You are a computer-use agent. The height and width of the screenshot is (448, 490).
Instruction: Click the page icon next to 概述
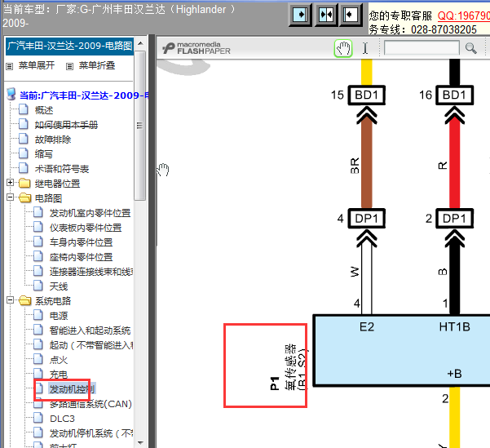point(24,110)
